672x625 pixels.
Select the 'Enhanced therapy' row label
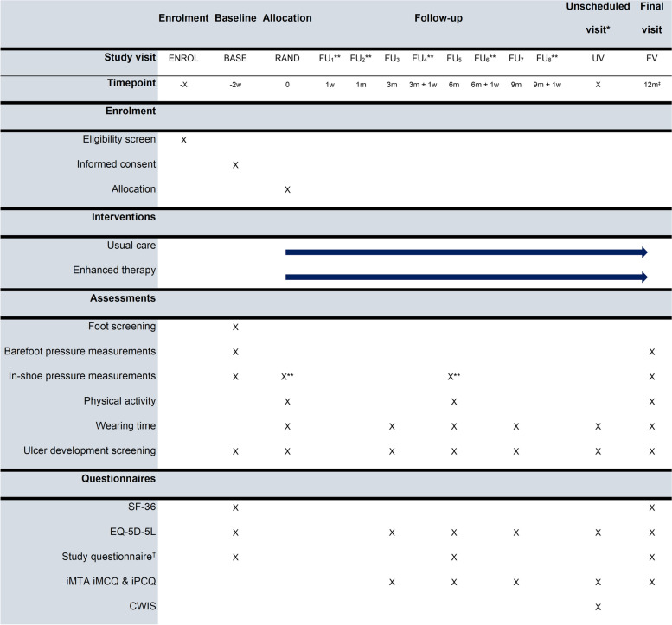[114, 270]
